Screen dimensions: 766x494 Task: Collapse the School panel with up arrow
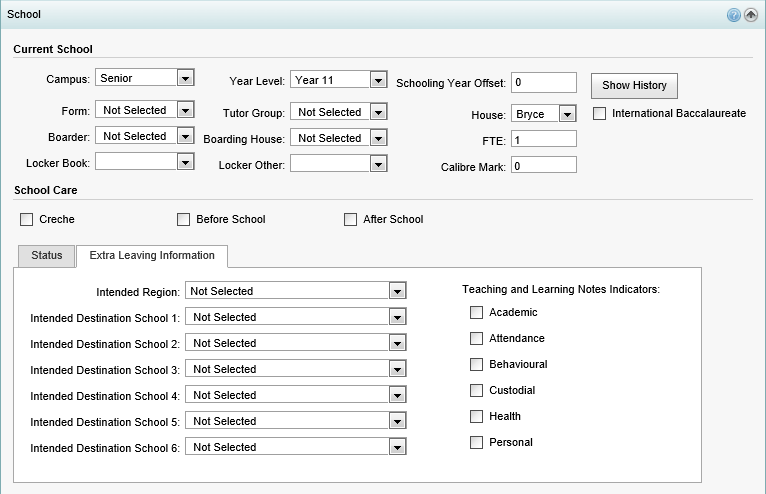(x=751, y=15)
